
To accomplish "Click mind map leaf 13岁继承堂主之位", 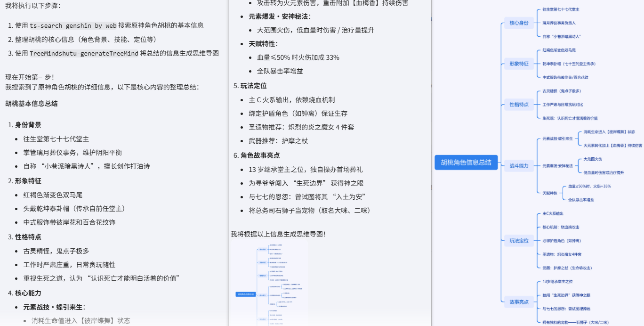I will (x=557, y=282).
